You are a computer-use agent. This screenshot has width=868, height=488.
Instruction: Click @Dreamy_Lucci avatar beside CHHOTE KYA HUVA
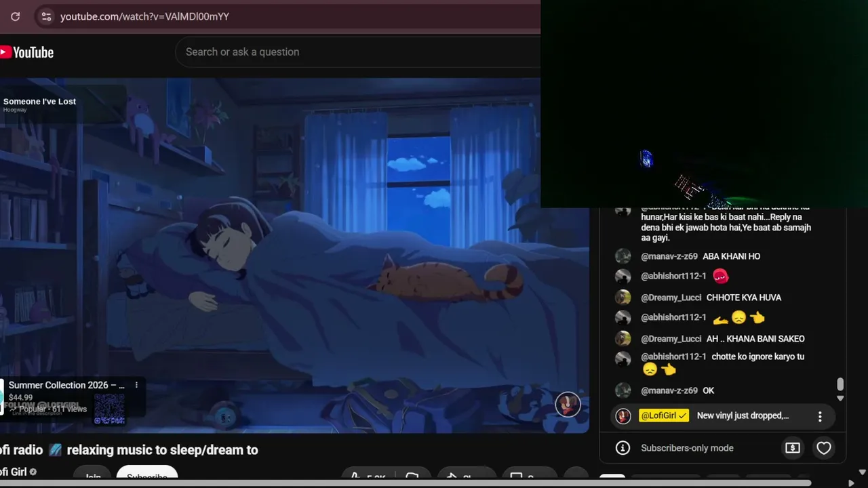(623, 298)
